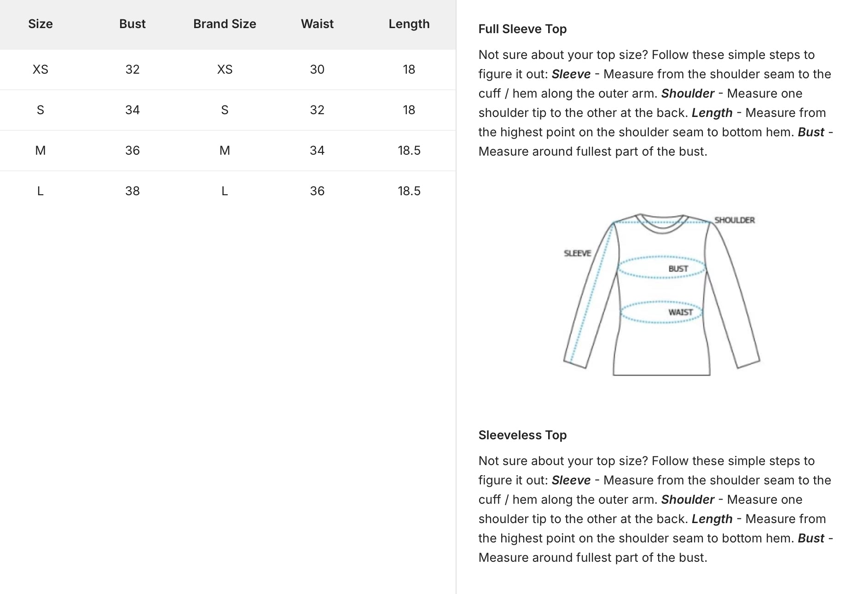Select bust value 38 in L row
This screenshot has height=594, width=868.
point(132,191)
